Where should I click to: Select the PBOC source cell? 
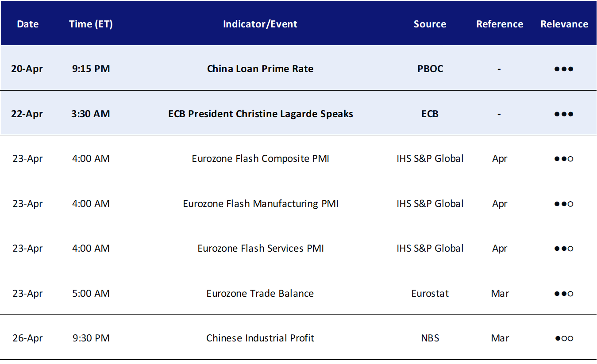coord(430,69)
